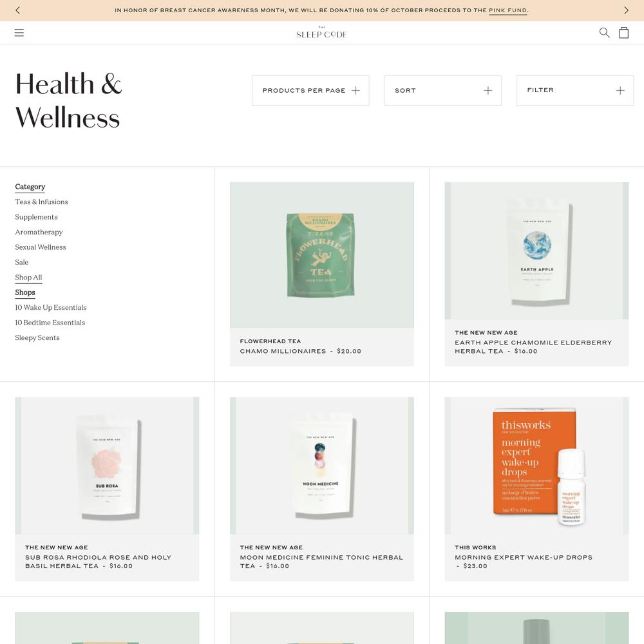
Task: Open 10 Bedtime Essentials shop
Action: pyautogui.click(x=50, y=323)
